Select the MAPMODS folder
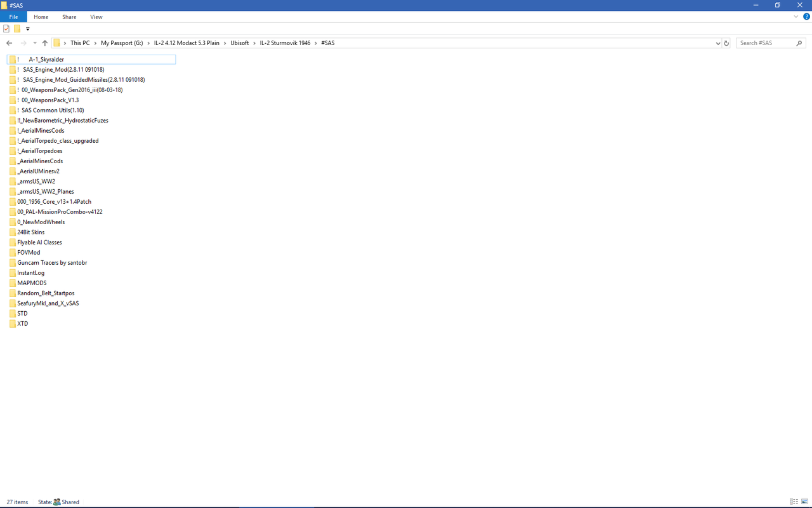The width and height of the screenshot is (812, 508). click(32, 283)
